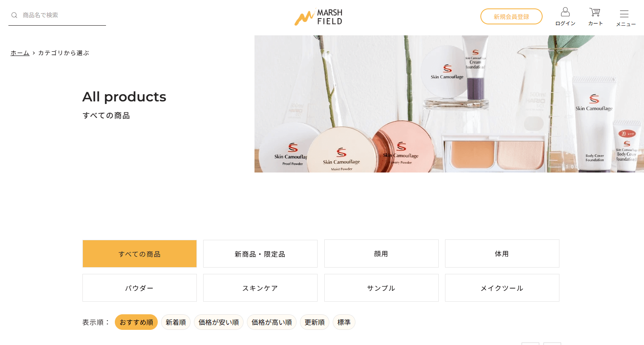The height and width of the screenshot is (345, 644).
Task: Sort by 価格が安い順
Action: click(219, 322)
